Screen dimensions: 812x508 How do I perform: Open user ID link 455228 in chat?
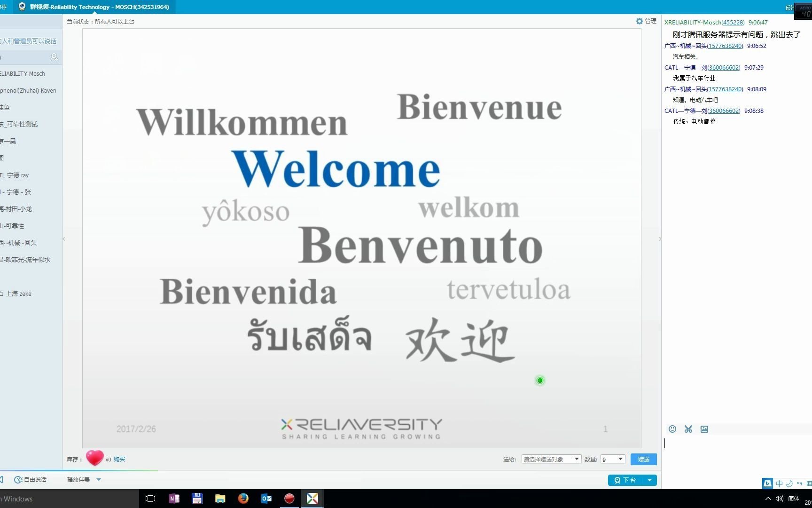coord(733,22)
